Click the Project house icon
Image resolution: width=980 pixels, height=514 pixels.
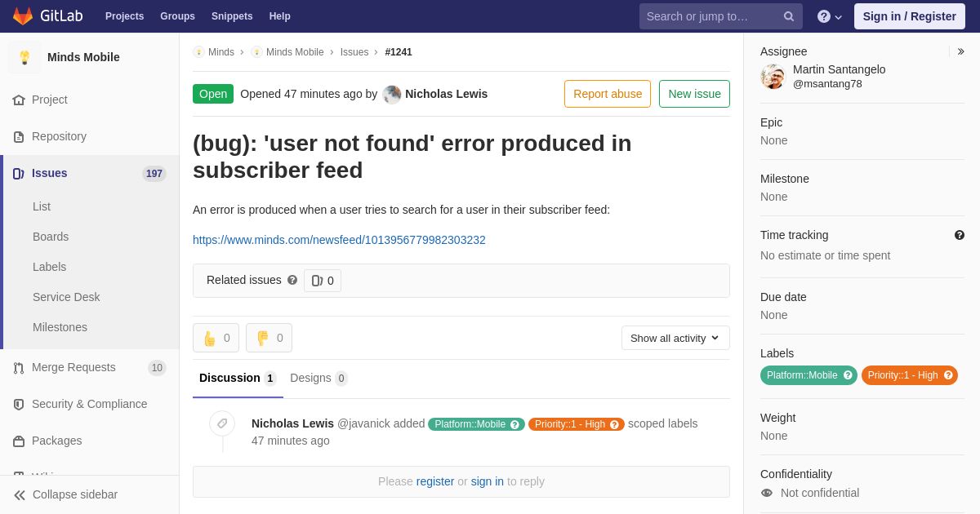[19, 100]
